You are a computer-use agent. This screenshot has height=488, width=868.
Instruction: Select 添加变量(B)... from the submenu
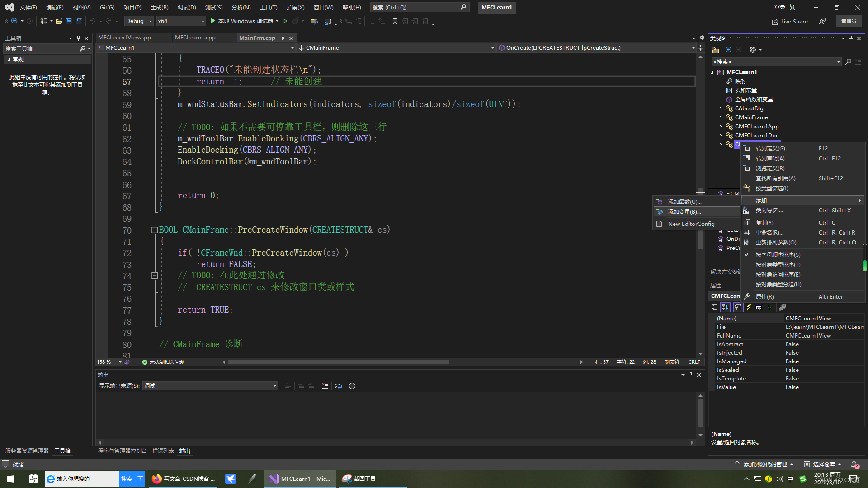[684, 212]
